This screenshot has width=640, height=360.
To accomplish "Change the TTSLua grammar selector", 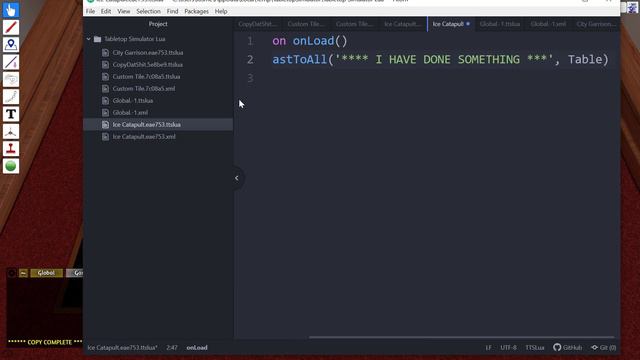I will pos(535,348).
